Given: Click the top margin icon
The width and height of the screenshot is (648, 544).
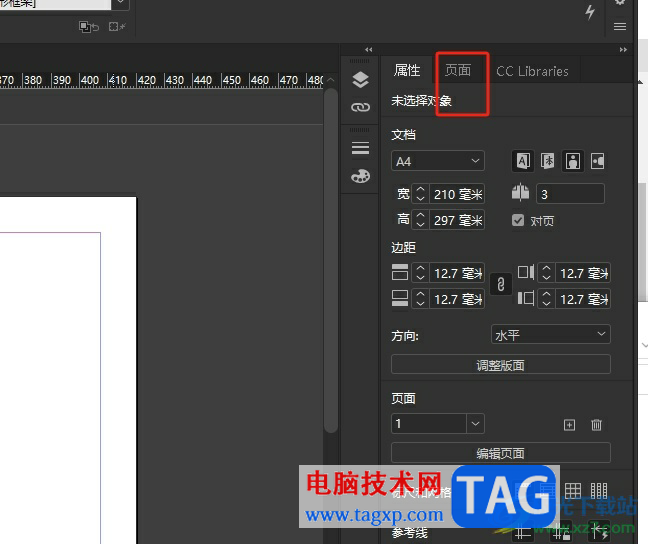Looking at the screenshot, I should click(x=400, y=272).
